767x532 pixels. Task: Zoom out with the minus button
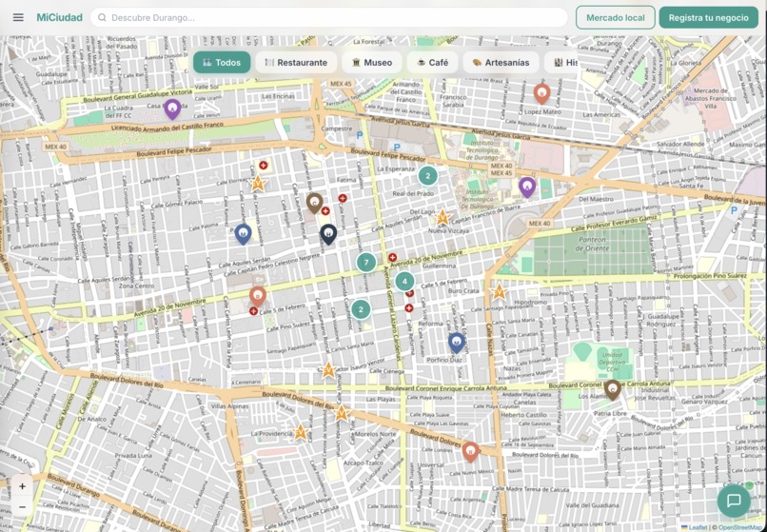tap(22, 507)
